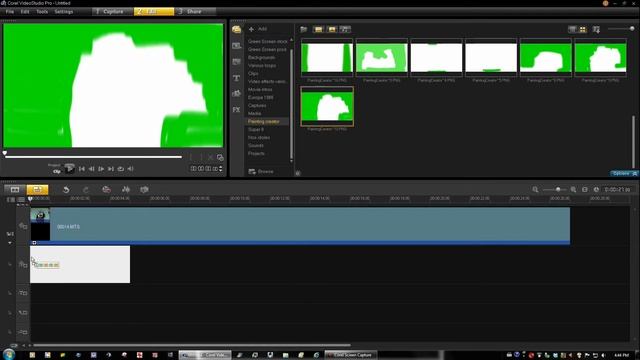Open the Media library panel icon
This screenshot has width=640, height=360.
click(x=236, y=29)
